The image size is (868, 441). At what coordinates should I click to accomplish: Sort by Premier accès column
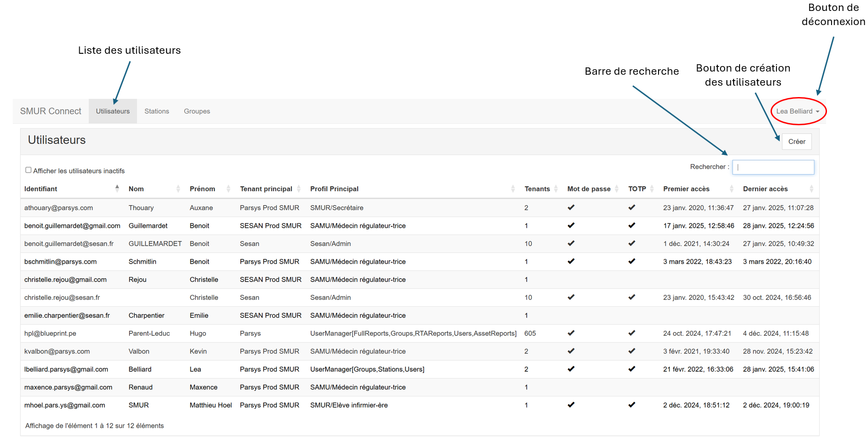pos(699,189)
